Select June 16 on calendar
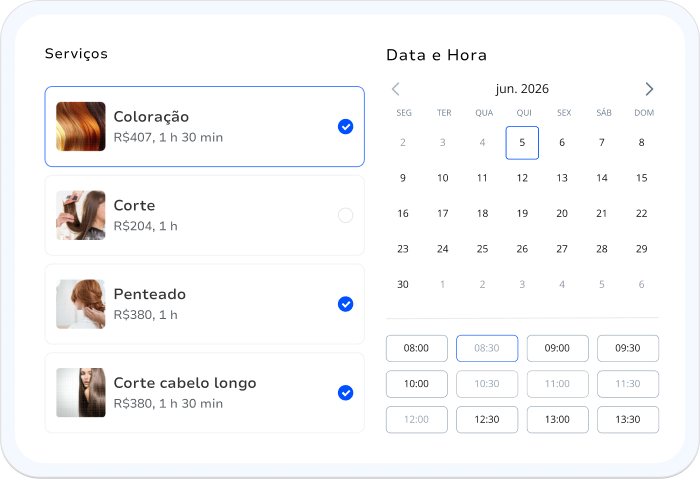The height and width of the screenshot is (479, 700). [x=403, y=213]
